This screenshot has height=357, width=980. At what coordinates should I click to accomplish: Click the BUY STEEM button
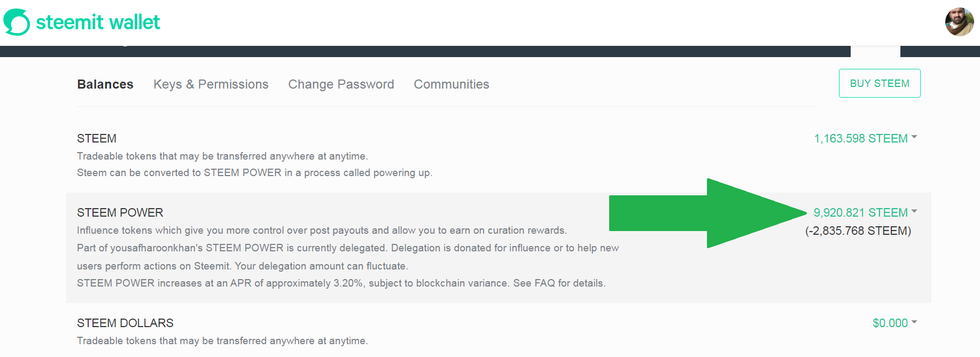tap(880, 83)
